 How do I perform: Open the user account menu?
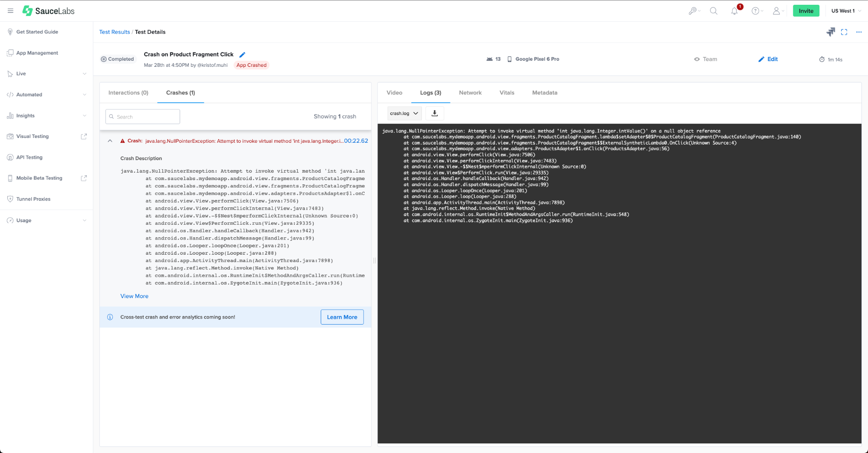tap(778, 11)
